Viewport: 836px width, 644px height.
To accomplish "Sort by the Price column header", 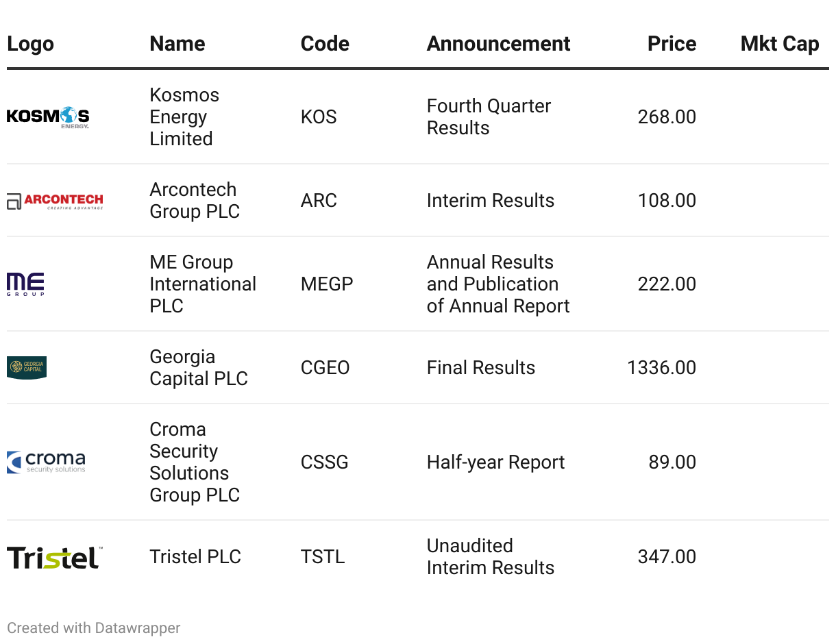I will [671, 44].
